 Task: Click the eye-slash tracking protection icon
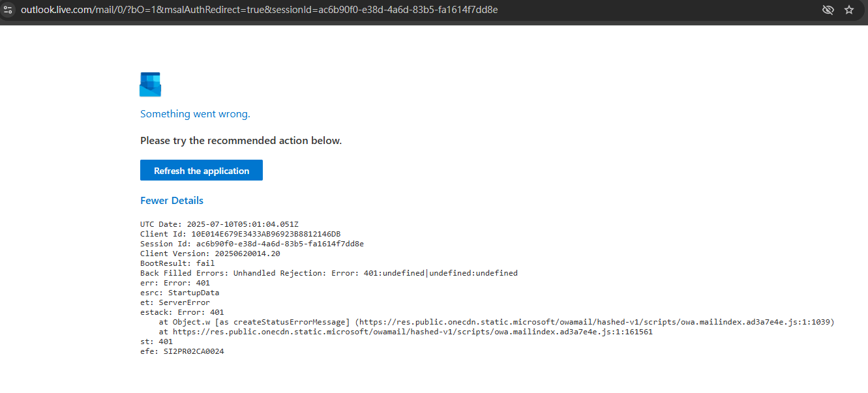pyautogui.click(x=828, y=10)
